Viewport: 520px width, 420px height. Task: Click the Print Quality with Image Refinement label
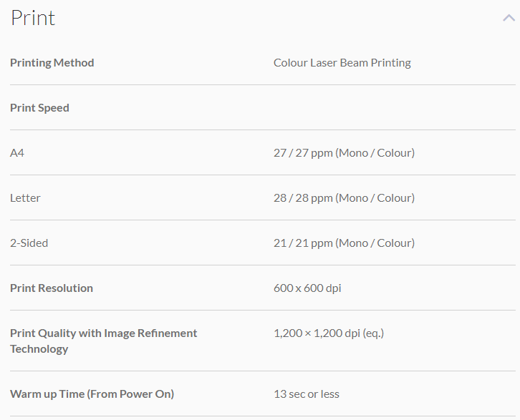pyautogui.click(x=103, y=333)
